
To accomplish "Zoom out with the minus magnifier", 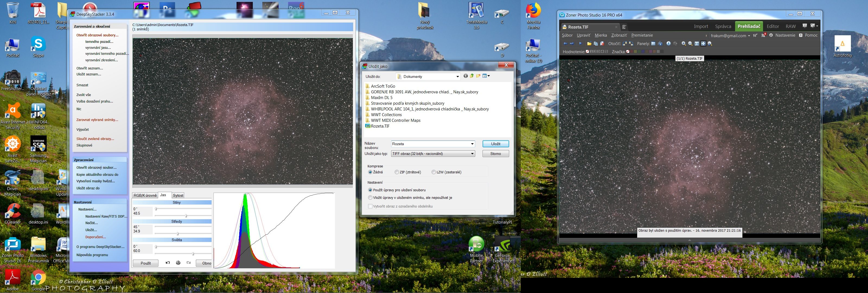I will click(690, 43).
